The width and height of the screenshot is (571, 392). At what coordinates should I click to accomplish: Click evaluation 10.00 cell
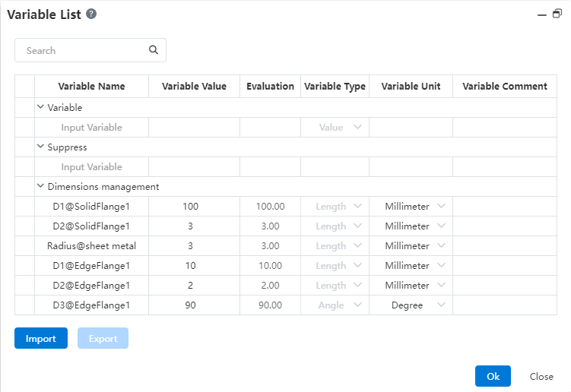tap(270, 266)
